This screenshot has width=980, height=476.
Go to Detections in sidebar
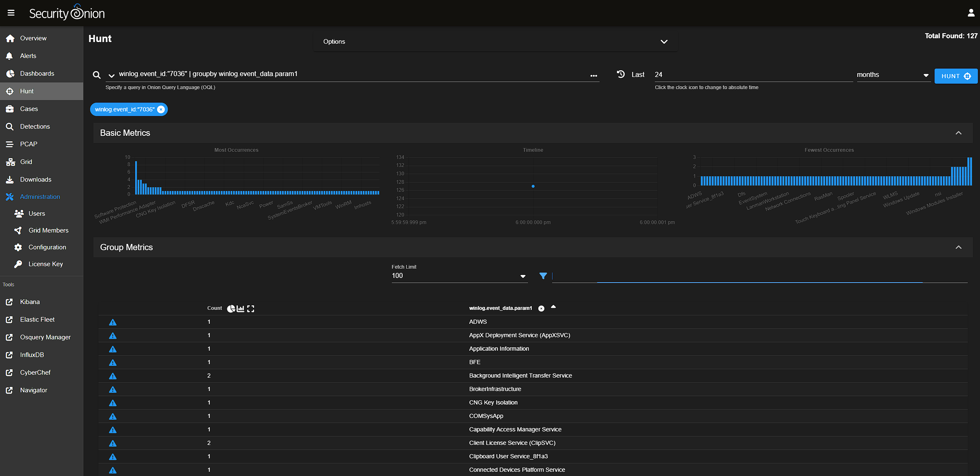[35, 127]
